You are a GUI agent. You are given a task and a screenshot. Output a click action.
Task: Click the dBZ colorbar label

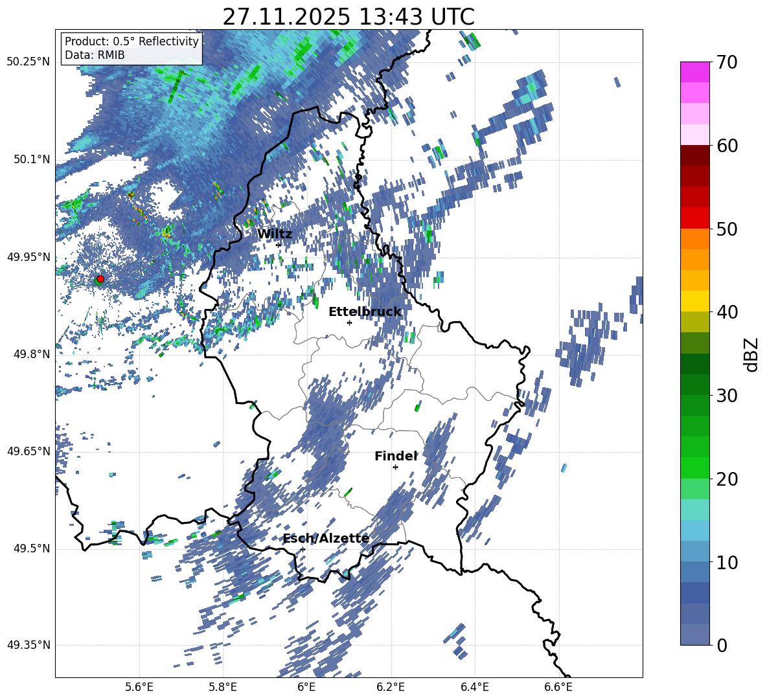point(752,354)
